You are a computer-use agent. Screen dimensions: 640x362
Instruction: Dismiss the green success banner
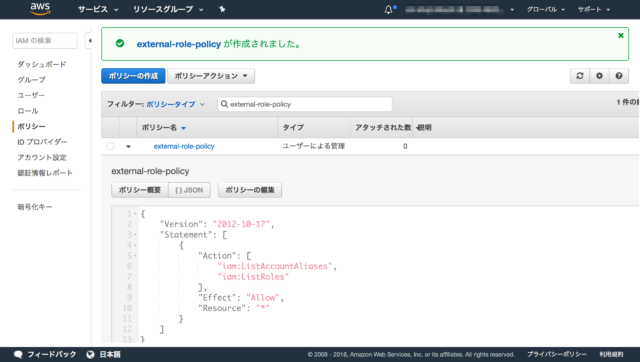click(621, 36)
